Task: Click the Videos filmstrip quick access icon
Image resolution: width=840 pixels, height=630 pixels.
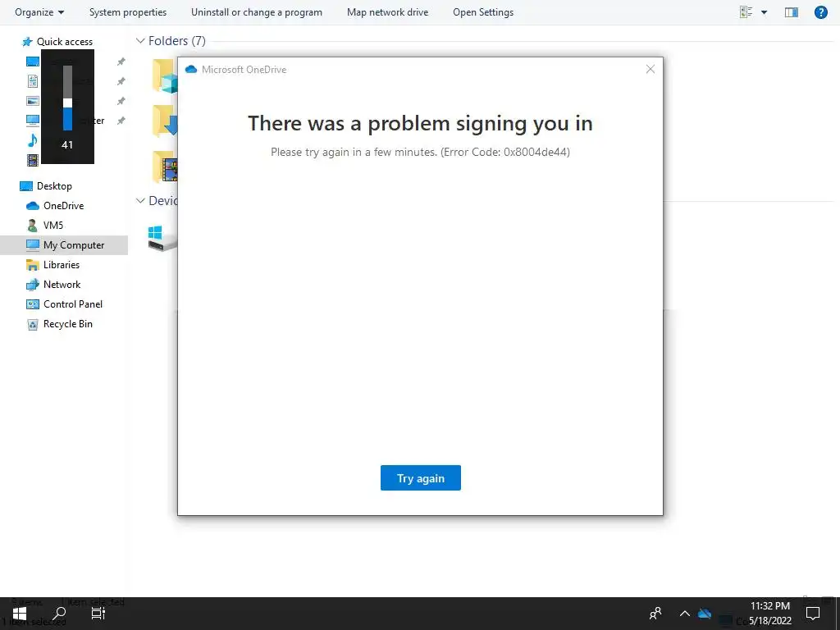Action: pyautogui.click(x=33, y=160)
